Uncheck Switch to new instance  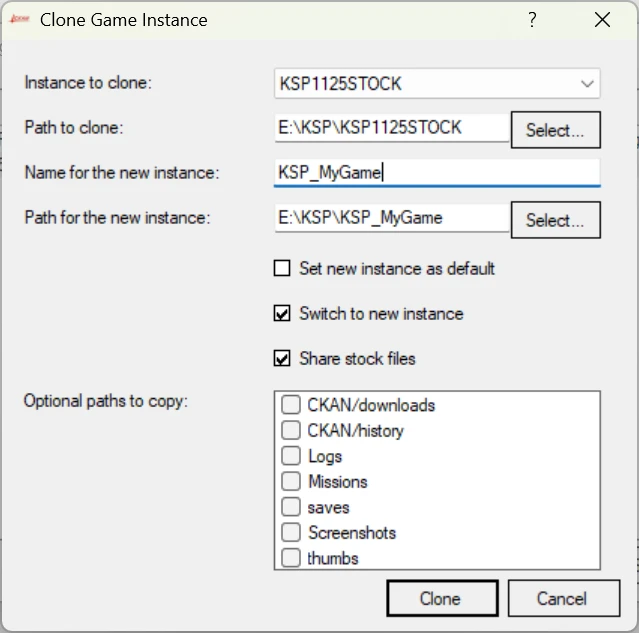(282, 313)
